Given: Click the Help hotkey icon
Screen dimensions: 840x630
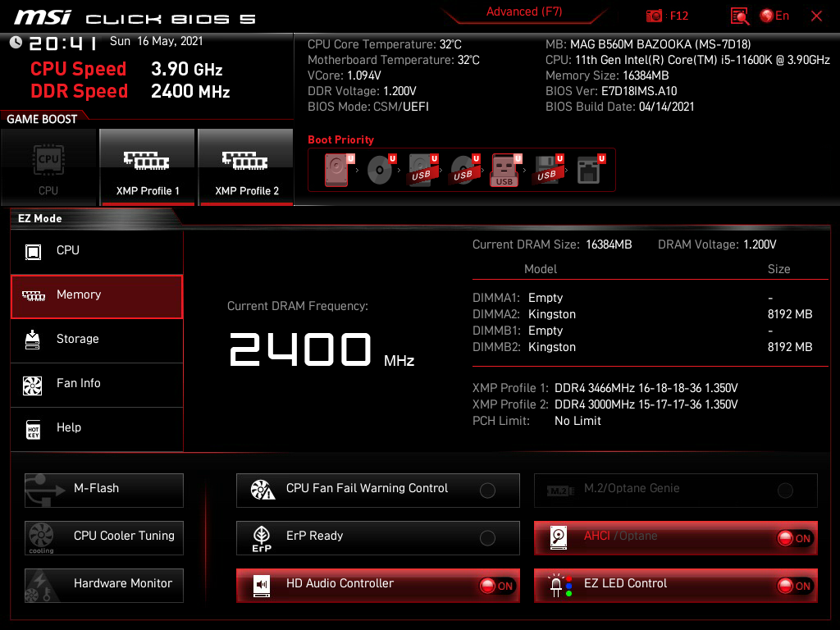Looking at the screenshot, I should pos(33,429).
